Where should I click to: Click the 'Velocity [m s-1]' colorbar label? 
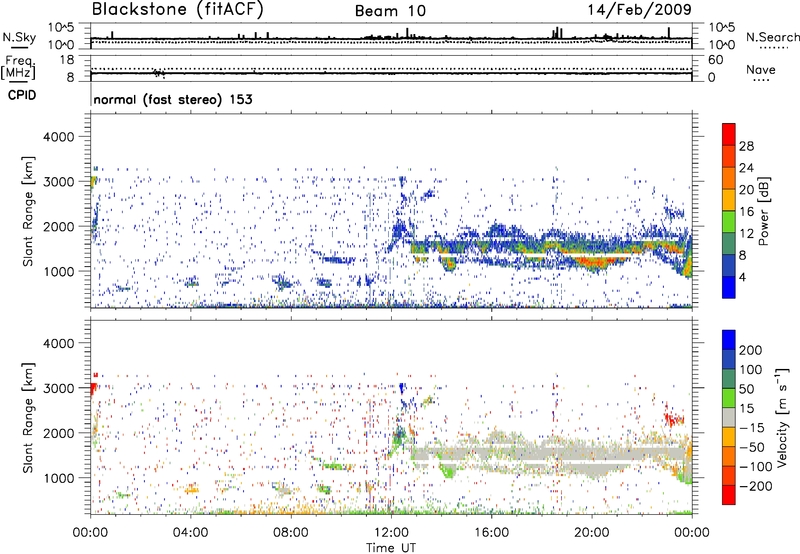tap(781, 417)
